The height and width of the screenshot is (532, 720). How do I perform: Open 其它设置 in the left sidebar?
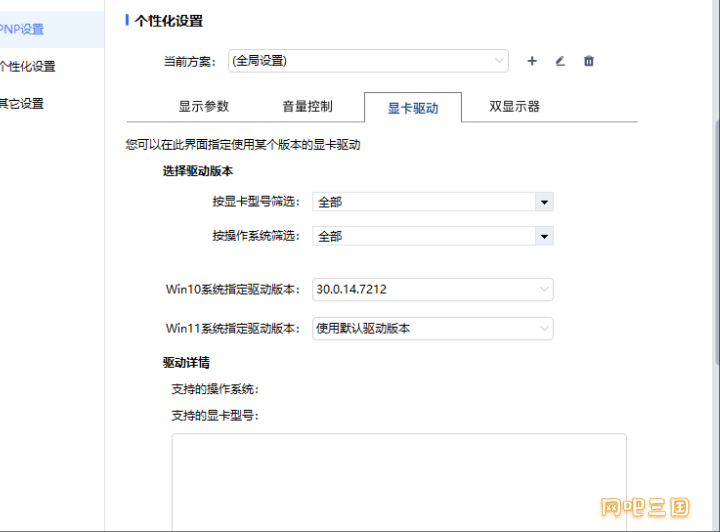22,103
